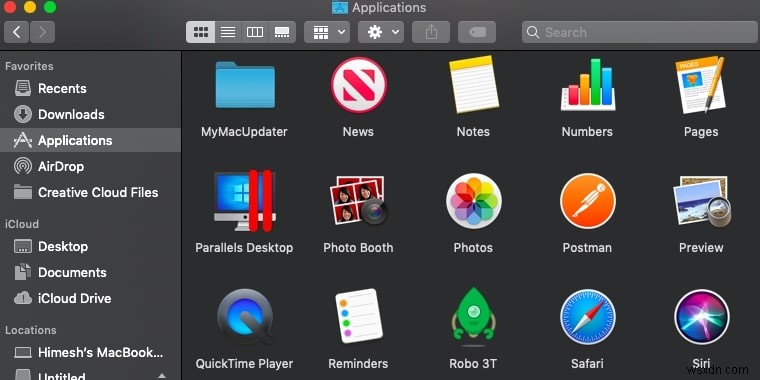Click the QuickTime Player name label
Image resolution: width=760 pixels, height=380 pixels.
coord(244,364)
